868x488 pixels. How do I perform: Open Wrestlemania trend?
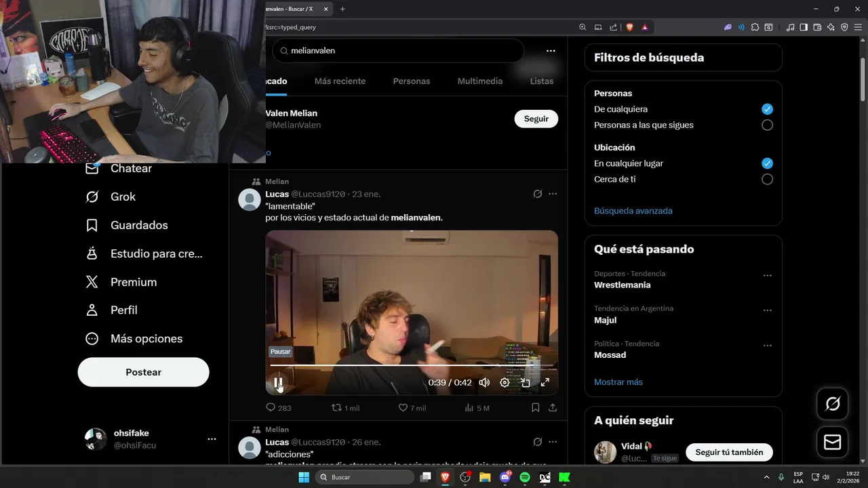pos(623,285)
